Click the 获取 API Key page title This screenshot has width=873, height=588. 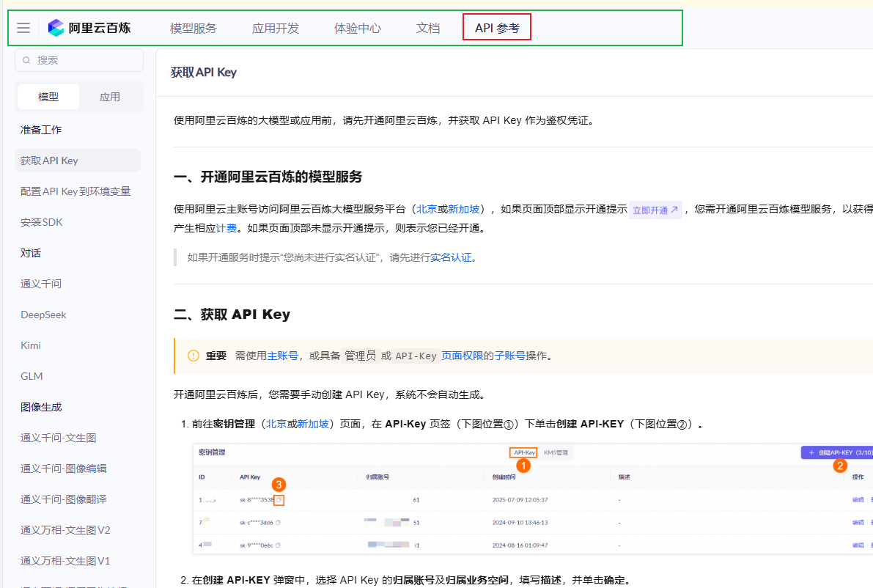point(204,73)
